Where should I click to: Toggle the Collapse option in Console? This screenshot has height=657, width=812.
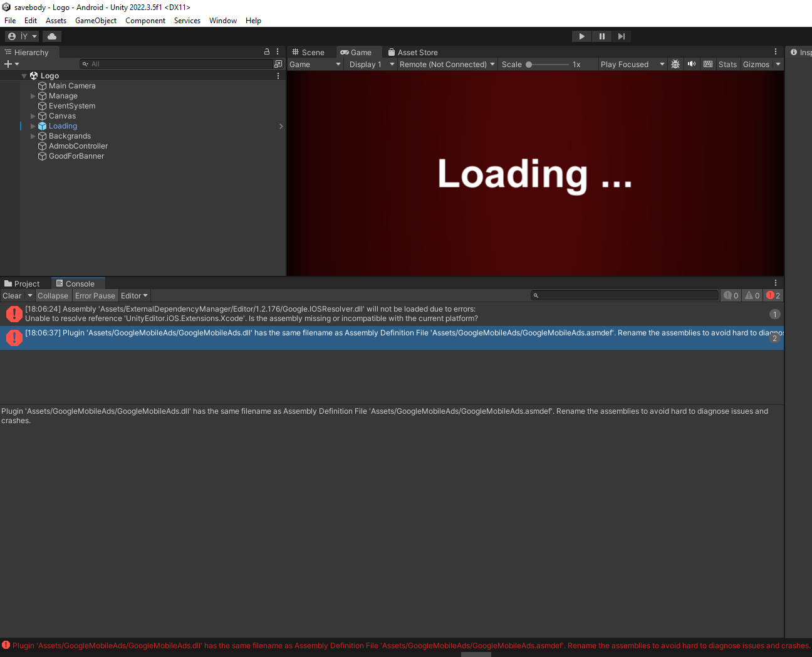[53, 296]
